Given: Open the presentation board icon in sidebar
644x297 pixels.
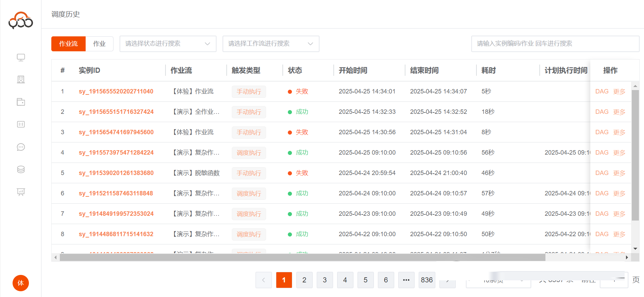Looking at the screenshot, I should click(x=21, y=192).
